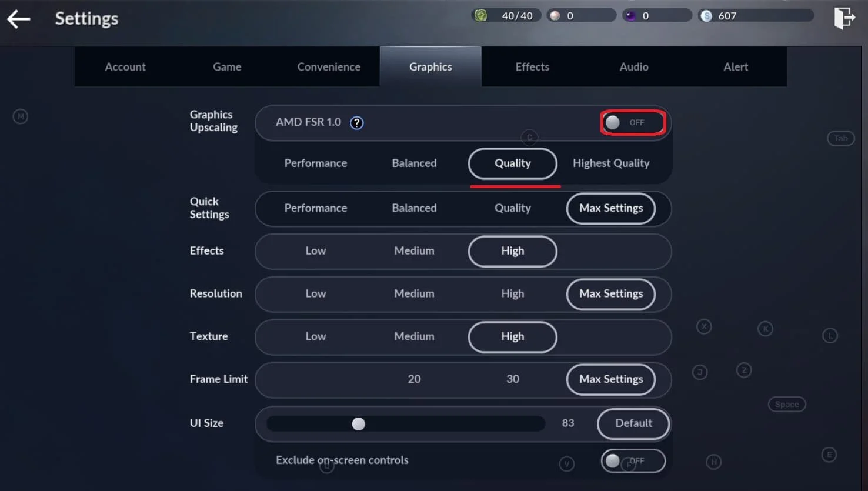Select High texture quality
868x491 pixels.
[512, 337]
